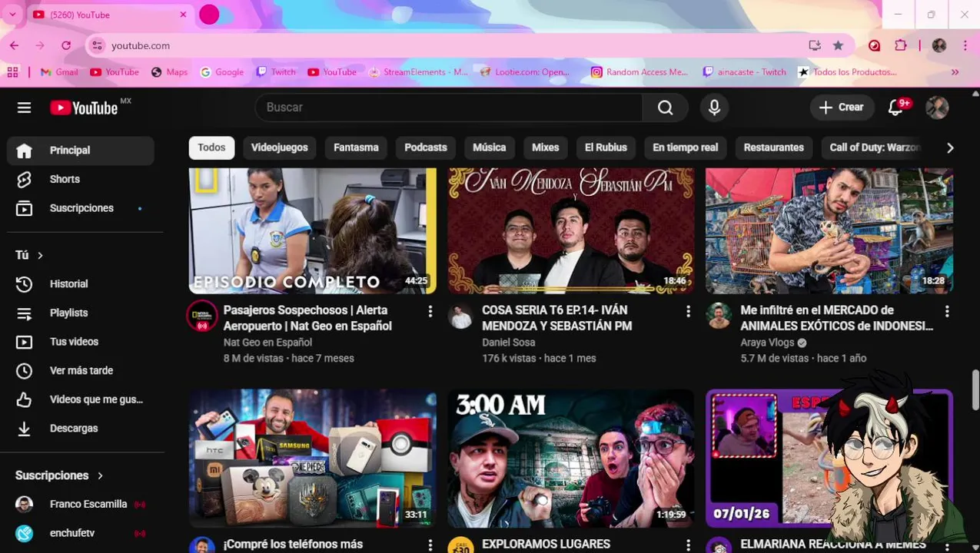Close the YouTube browser tab
980x553 pixels.
[183, 15]
